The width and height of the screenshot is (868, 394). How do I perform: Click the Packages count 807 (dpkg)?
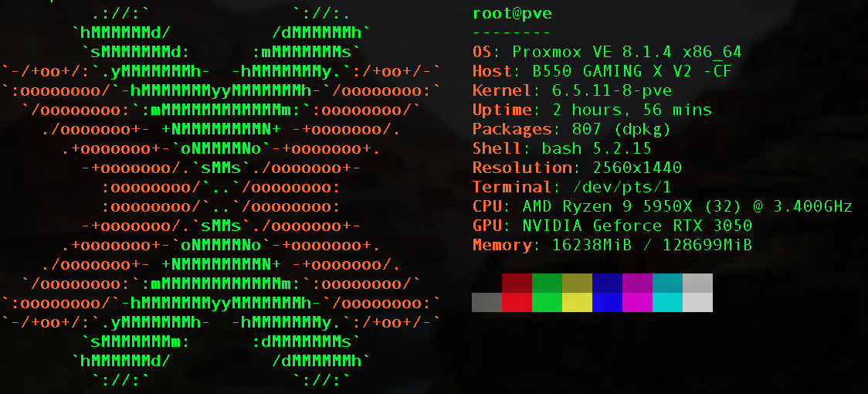pyautogui.click(x=622, y=130)
